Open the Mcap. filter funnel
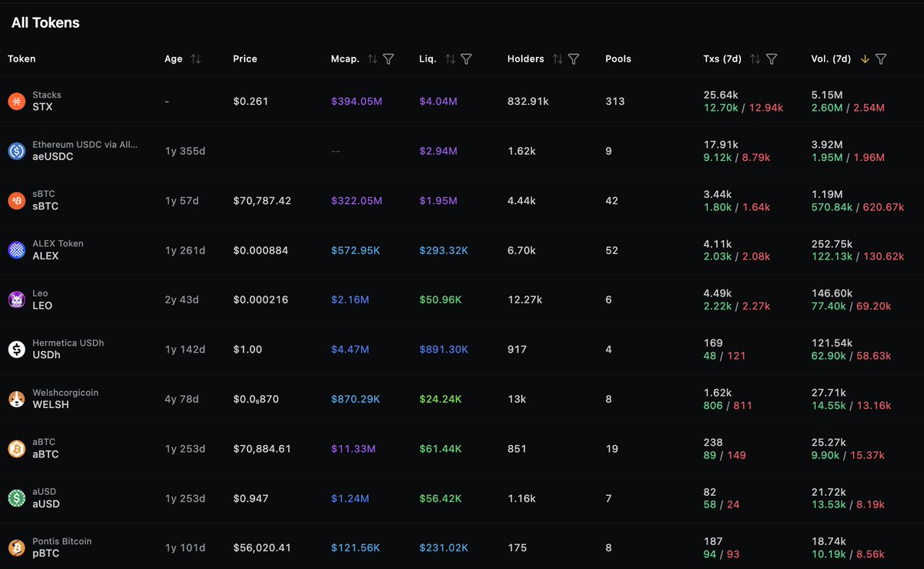Image resolution: width=924 pixels, height=569 pixels. [x=388, y=59]
